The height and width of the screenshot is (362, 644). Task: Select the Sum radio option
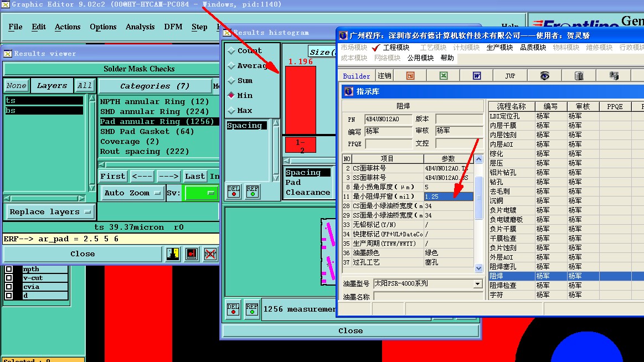click(x=231, y=80)
